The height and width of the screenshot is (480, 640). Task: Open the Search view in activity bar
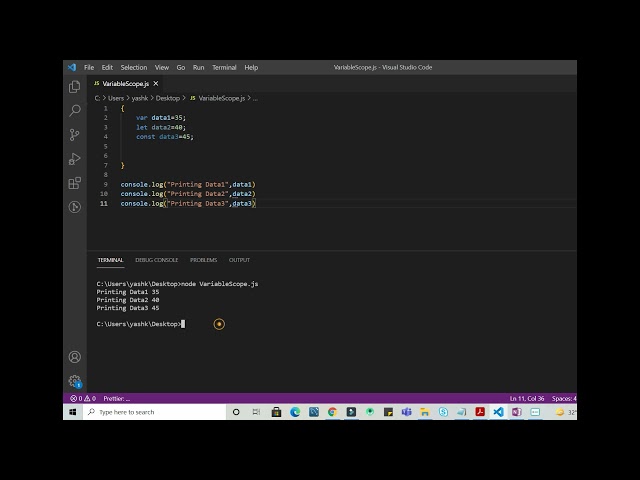(75, 111)
